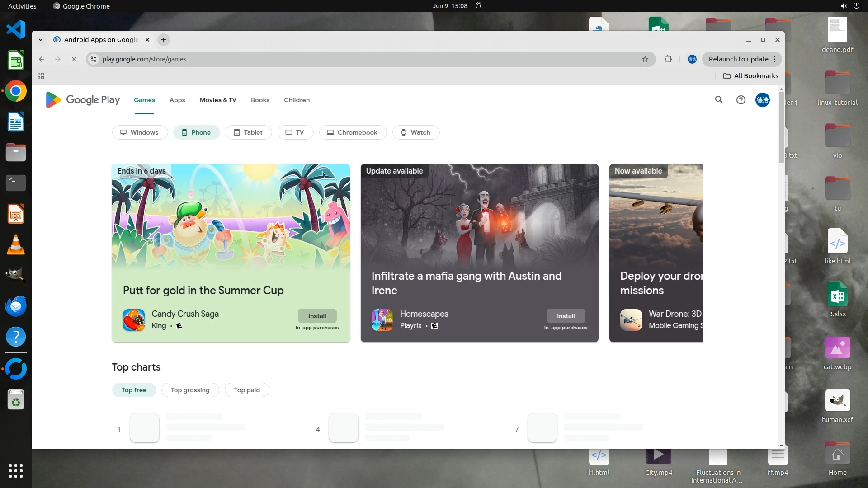Open the Relaunch to update menu dots
This screenshot has width=868, height=488.
tap(774, 59)
